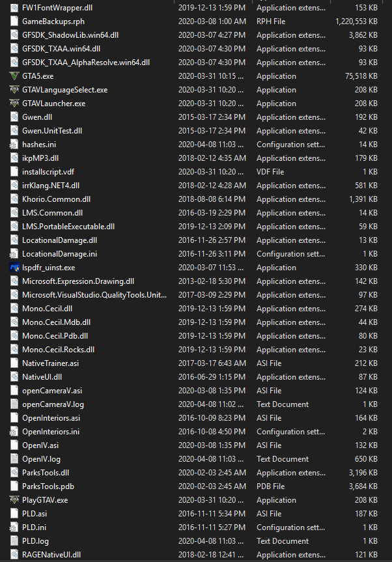This screenshot has width=392, height=562.
Task: Click the 650 KB size value
Action: pyautogui.click(x=366, y=458)
